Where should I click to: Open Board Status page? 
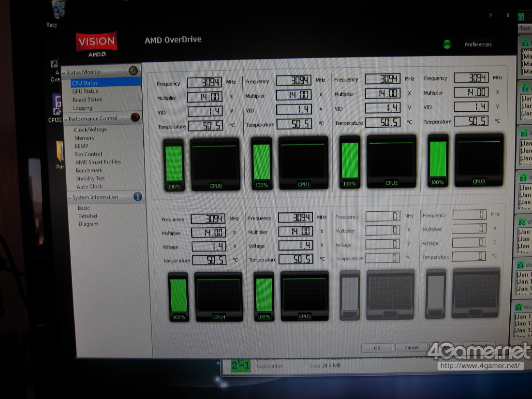pos(87,100)
